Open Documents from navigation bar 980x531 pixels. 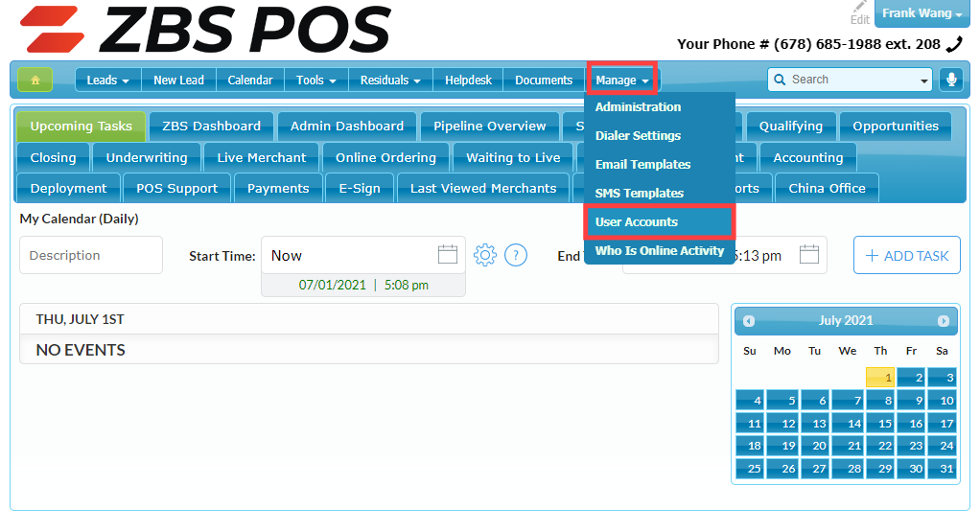tap(544, 80)
